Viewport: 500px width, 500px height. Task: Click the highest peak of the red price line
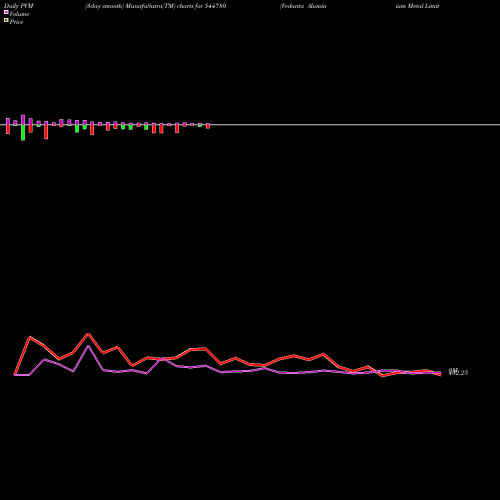point(88,334)
